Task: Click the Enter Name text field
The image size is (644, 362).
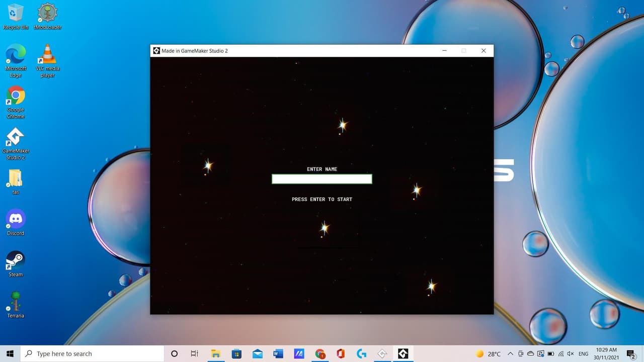Action: [322, 179]
